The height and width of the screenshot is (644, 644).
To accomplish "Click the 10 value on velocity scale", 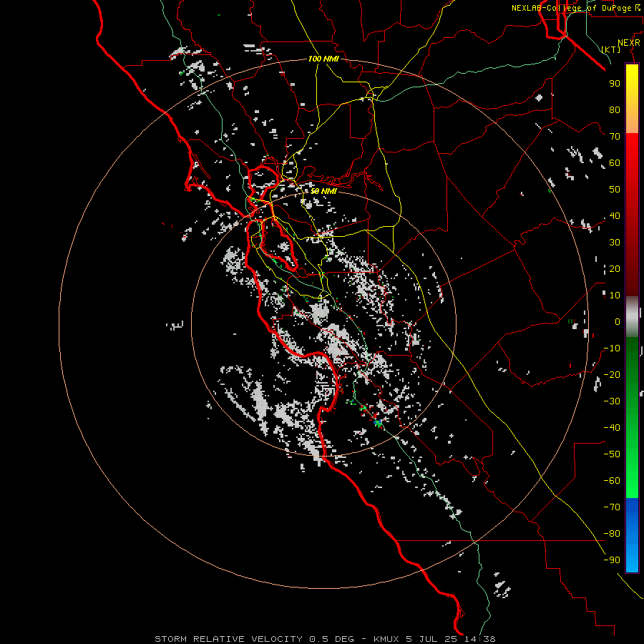I will [x=615, y=296].
